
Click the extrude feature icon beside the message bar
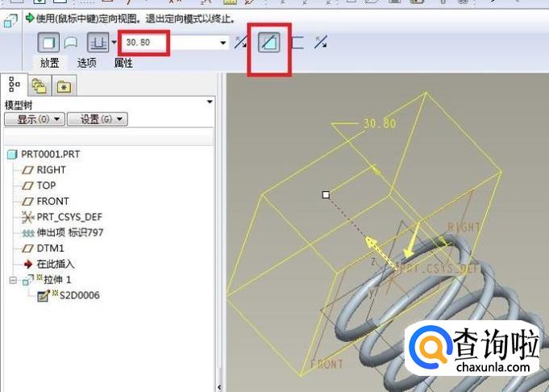coord(10,21)
